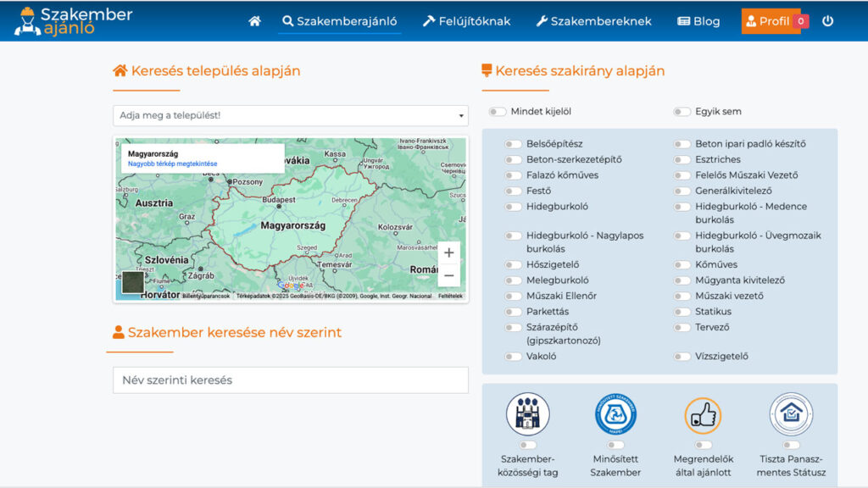Screen dimensions: 868x488
Task: Click the Minősített Szakember badge icon
Action: [x=615, y=414]
